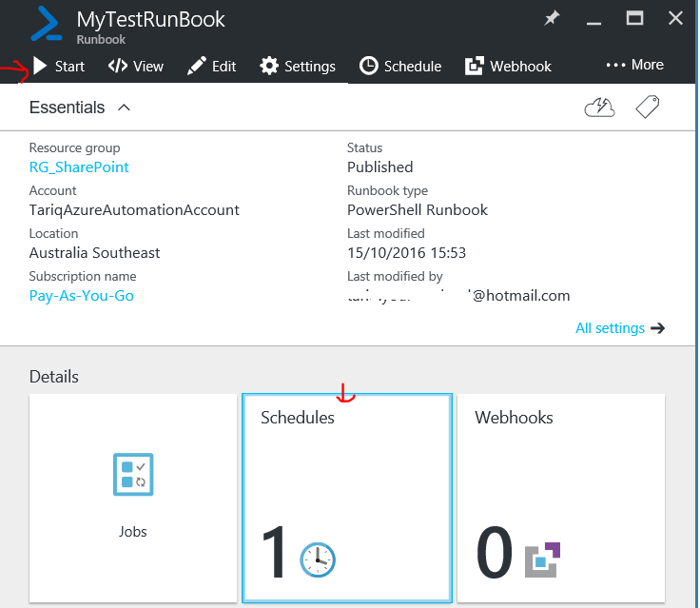This screenshot has width=700, height=608.
Task: Click the Australia Southeast location value
Action: coord(95,253)
